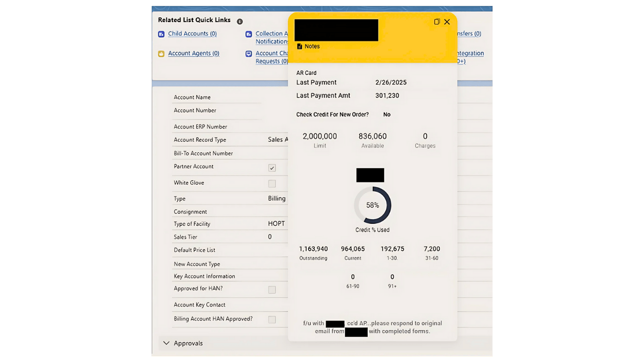Click the 1,163,940 Outstanding amount
The height and width of the screenshot is (362, 644).
[313, 249]
